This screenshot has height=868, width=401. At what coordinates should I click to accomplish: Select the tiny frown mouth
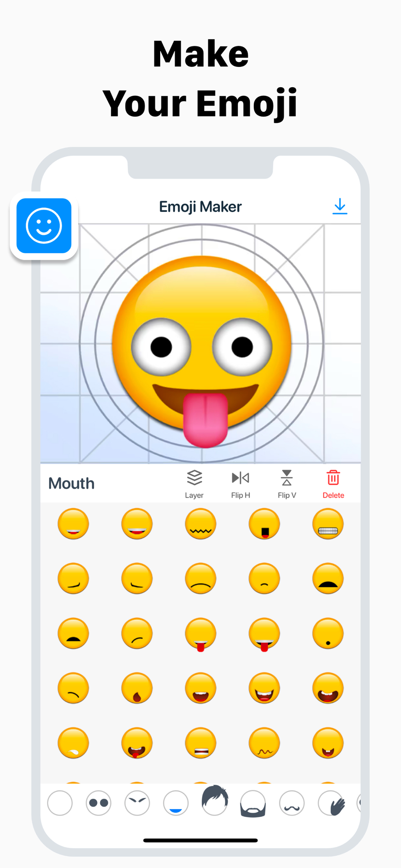pos(264,579)
